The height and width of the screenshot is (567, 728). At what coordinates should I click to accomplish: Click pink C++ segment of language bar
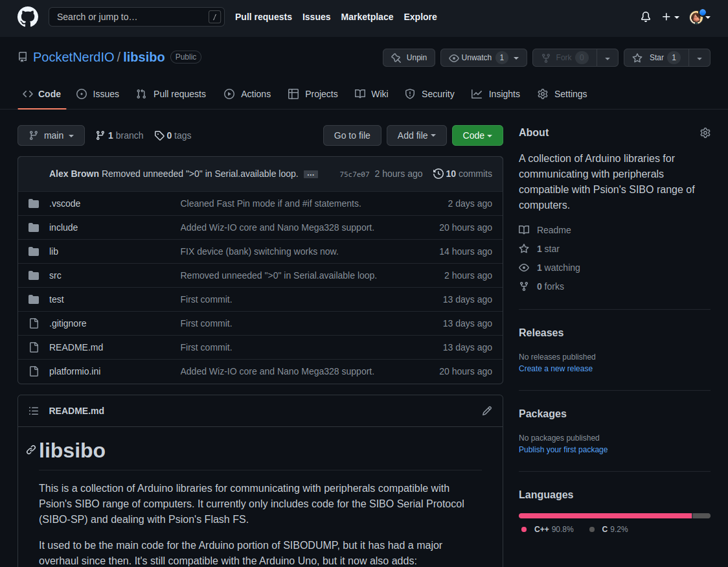point(606,516)
